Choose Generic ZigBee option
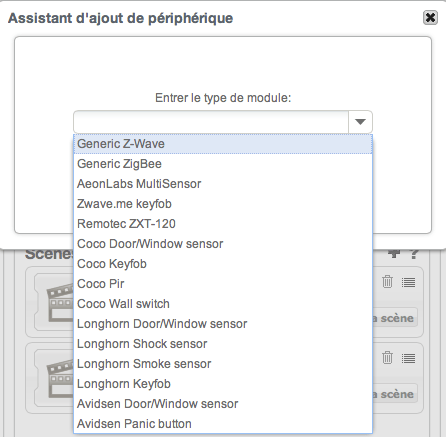Image resolution: width=446 pixels, height=437 pixels. pyautogui.click(x=223, y=164)
